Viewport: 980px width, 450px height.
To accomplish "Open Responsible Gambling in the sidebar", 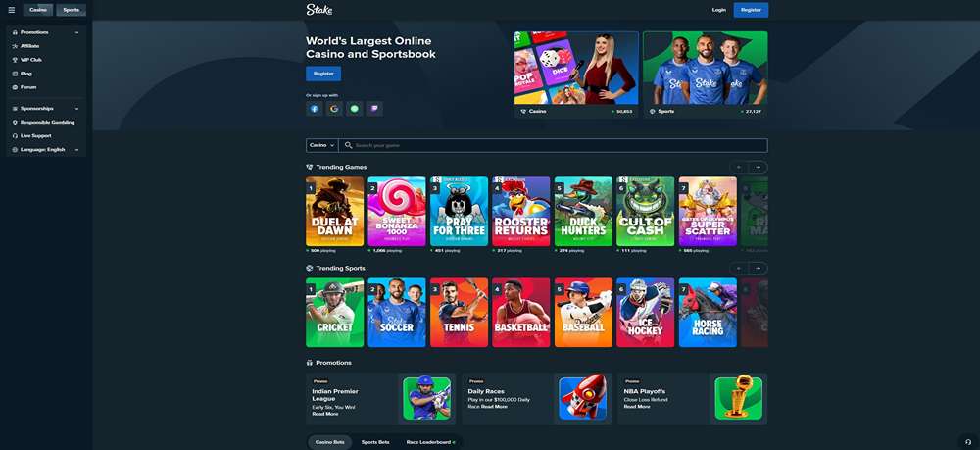I will 46,123.
